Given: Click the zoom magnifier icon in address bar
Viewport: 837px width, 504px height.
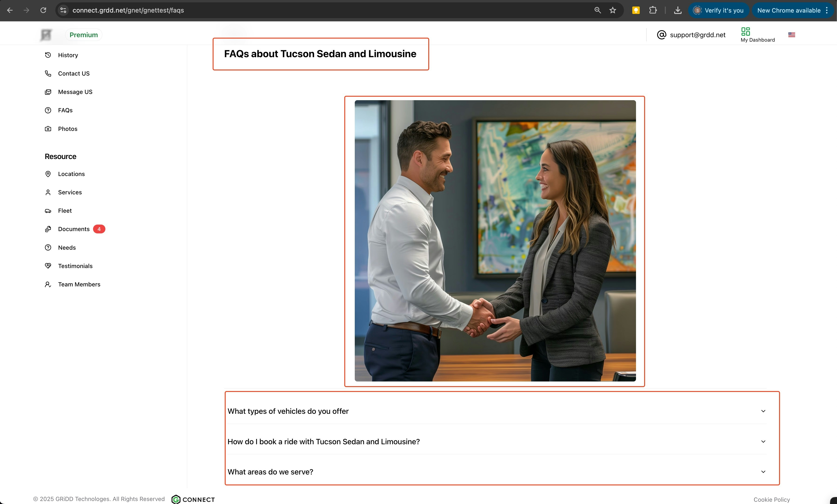Looking at the screenshot, I should (598, 10).
